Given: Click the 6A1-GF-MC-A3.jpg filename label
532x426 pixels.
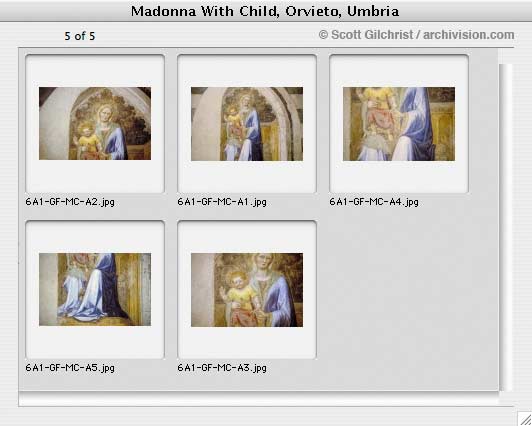Looking at the screenshot, I should (222, 368).
